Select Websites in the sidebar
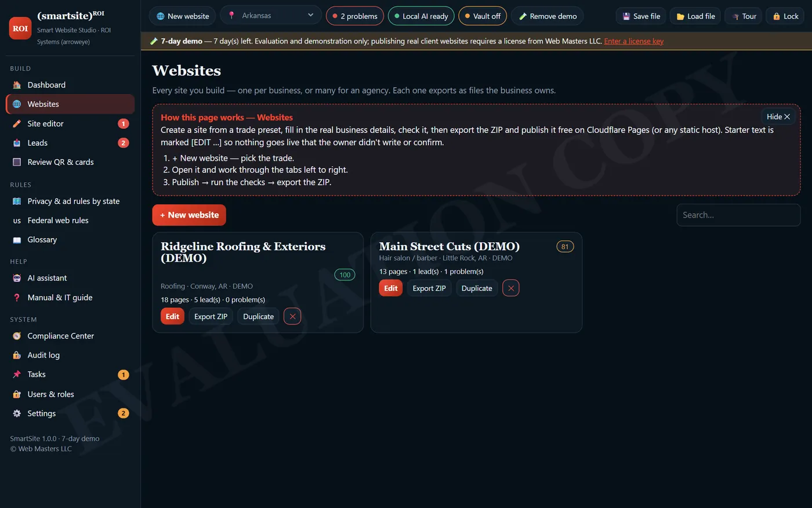812x508 pixels. click(x=70, y=104)
